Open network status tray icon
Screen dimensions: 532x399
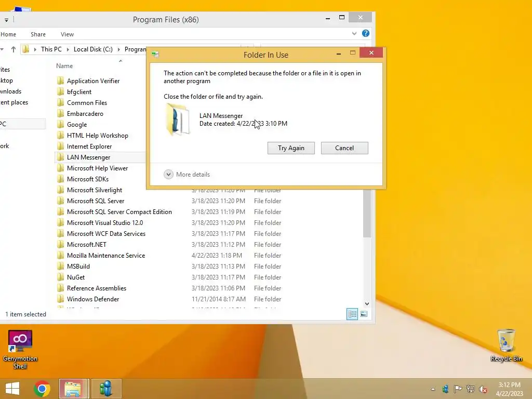pos(471,389)
